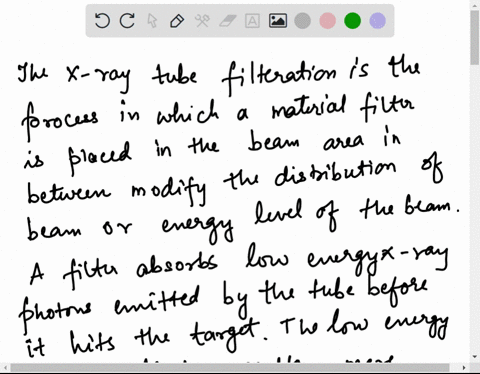480x374 pixels.
Task: Click the horizontal scrollbar left arrow
Action: [x=5, y=368]
